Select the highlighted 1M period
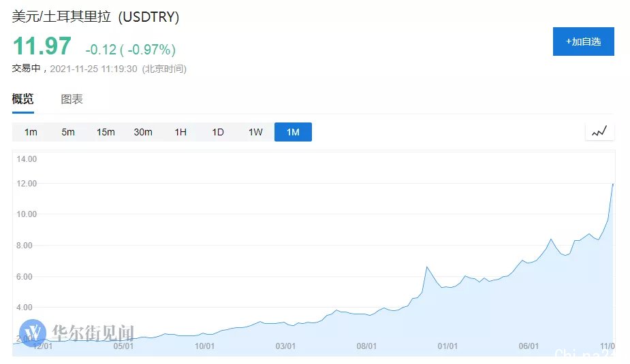Viewport: 630px width, 364px height. pos(293,132)
